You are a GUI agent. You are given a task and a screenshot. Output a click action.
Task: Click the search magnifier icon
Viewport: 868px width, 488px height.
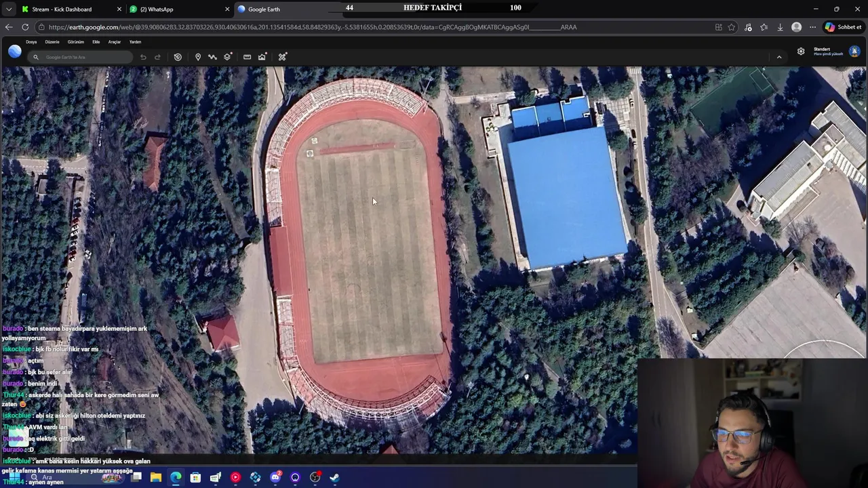[x=36, y=57]
